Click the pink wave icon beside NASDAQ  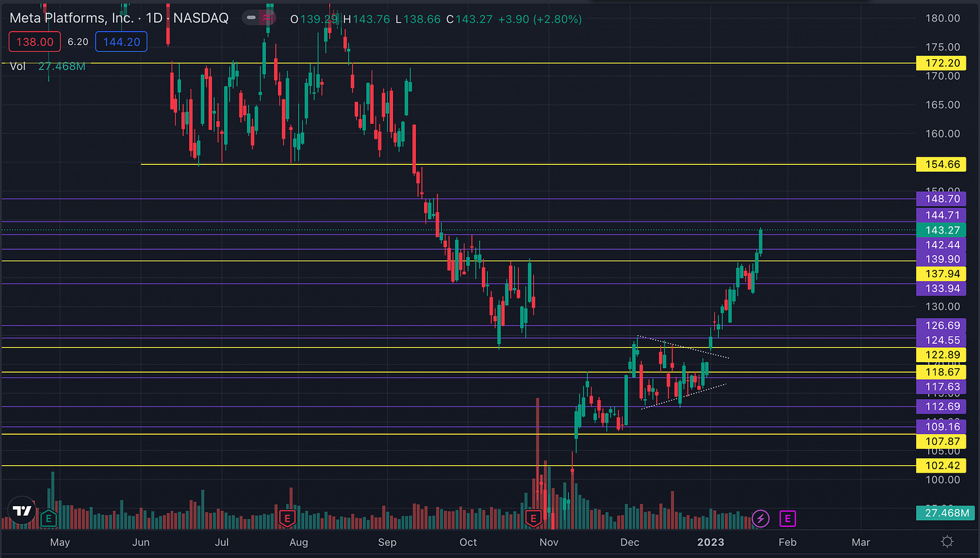[x=268, y=19]
